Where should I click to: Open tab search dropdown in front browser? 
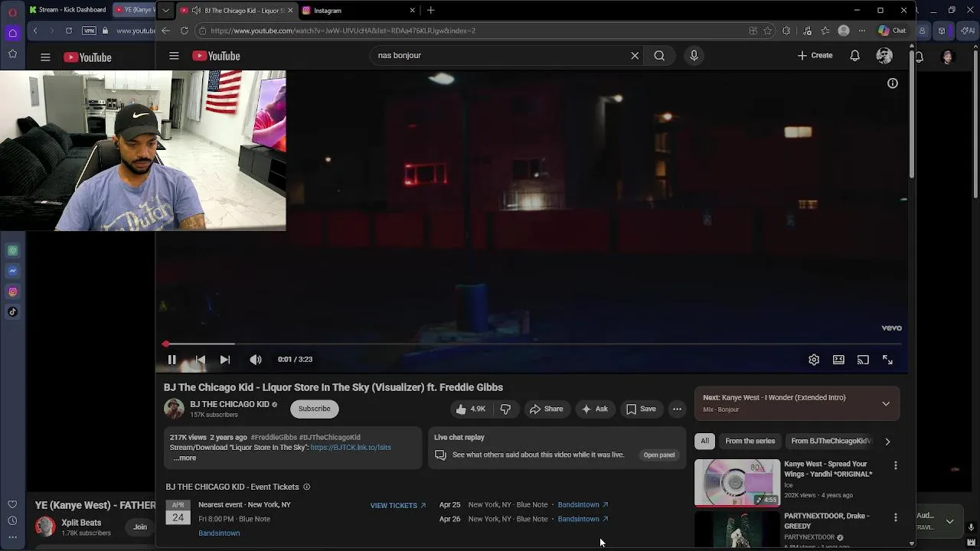click(x=165, y=10)
